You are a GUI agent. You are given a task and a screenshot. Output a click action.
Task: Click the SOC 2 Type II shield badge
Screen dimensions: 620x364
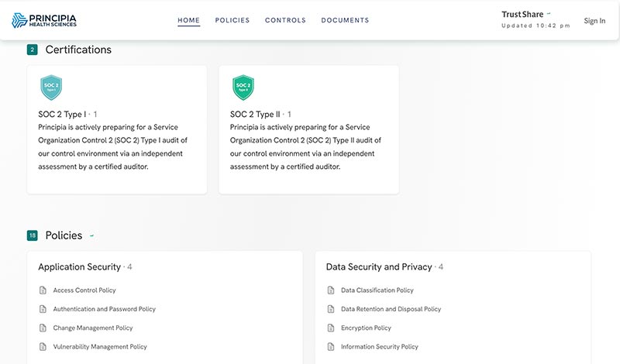243,88
